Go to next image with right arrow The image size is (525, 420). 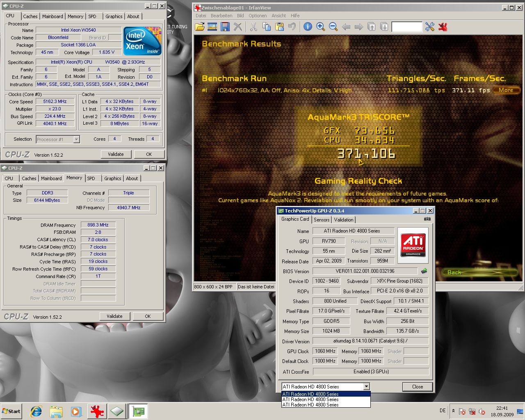pyautogui.click(x=359, y=27)
